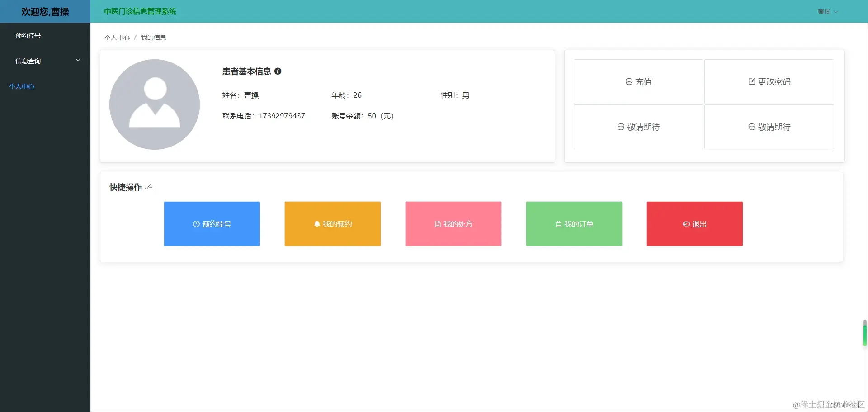Viewport: 868px width, 412px height.
Task: Click the bag icon on the 我的订单 button
Action: point(557,223)
